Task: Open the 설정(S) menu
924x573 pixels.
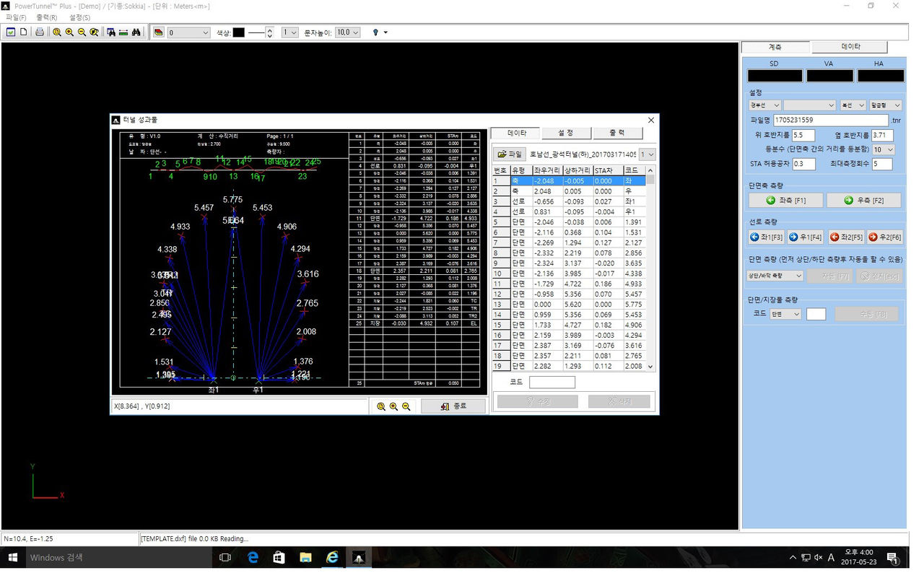Action: (80, 17)
